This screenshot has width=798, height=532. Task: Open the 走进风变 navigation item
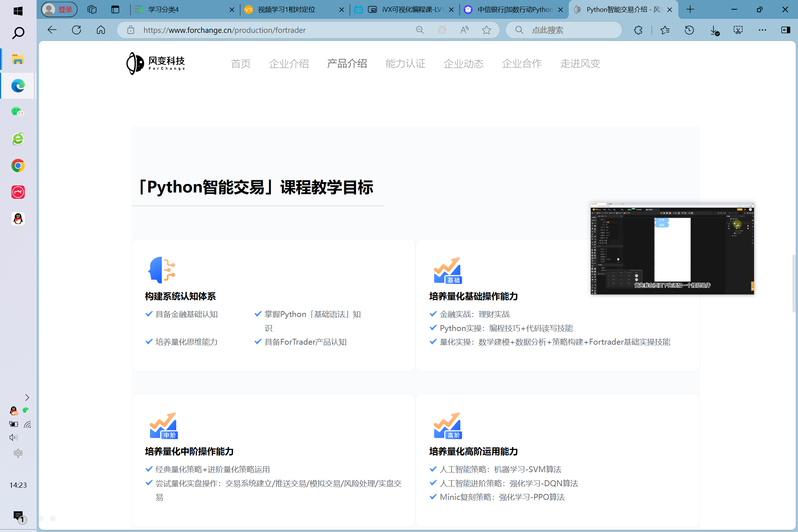[580, 64]
